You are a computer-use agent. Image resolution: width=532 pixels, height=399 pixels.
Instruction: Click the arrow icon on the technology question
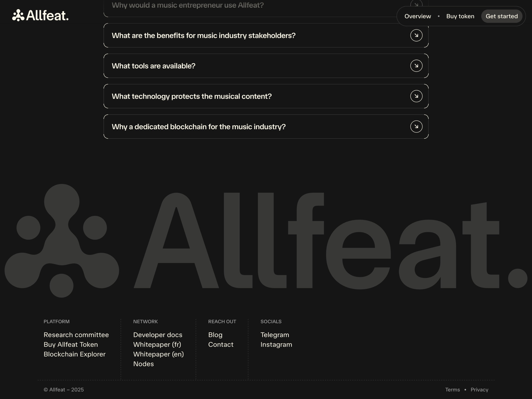pyautogui.click(x=416, y=96)
